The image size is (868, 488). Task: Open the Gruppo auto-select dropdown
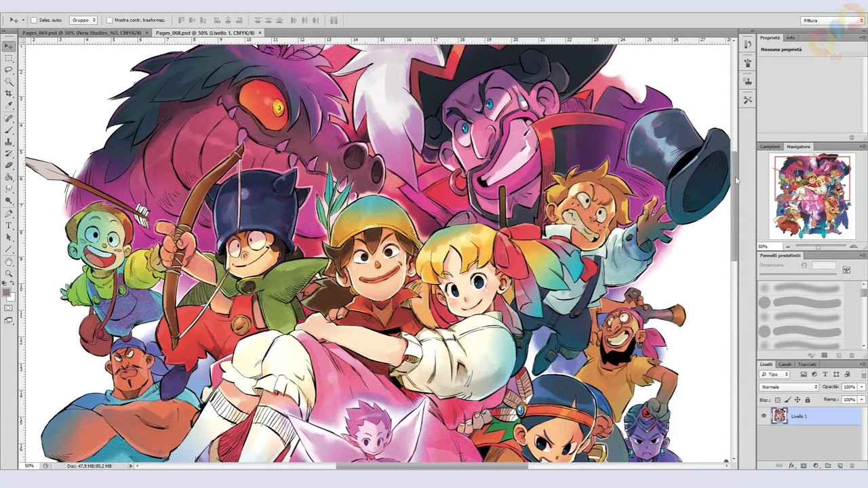pyautogui.click(x=83, y=20)
